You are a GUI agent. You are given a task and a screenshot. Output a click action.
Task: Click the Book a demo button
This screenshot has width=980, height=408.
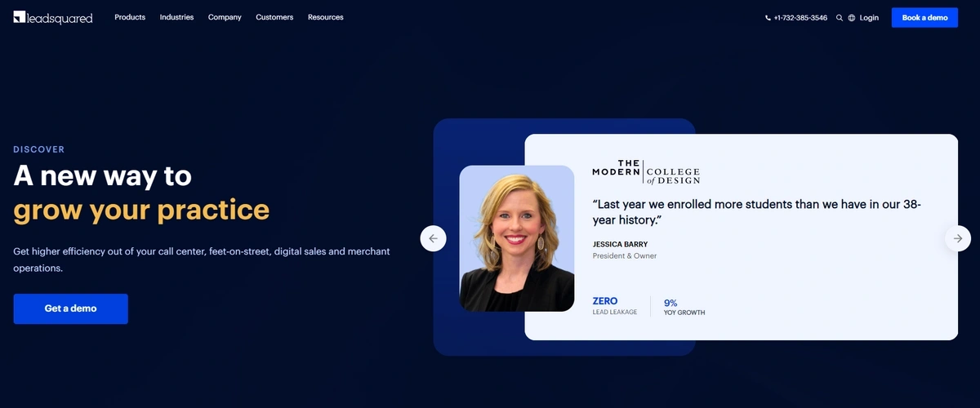pos(924,17)
